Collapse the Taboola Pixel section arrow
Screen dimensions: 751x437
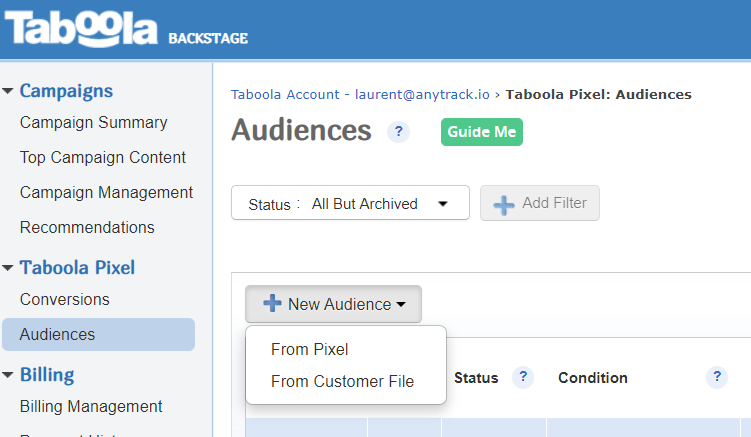click(8, 268)
